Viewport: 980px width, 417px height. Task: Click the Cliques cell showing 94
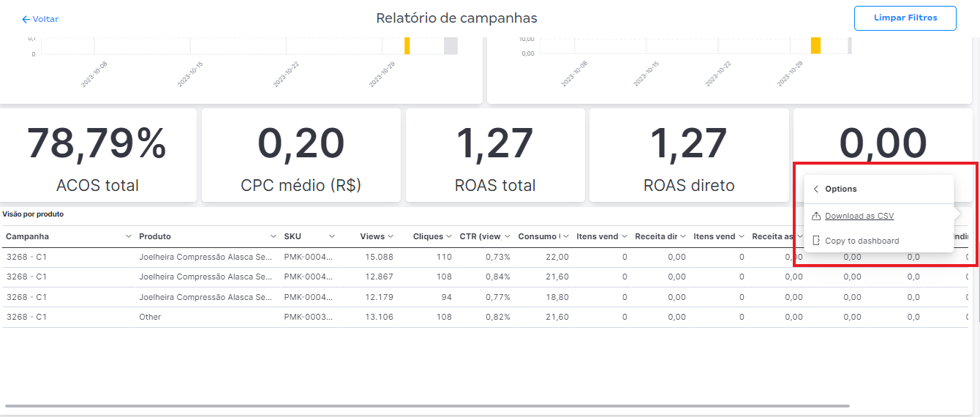coord(446,297)
